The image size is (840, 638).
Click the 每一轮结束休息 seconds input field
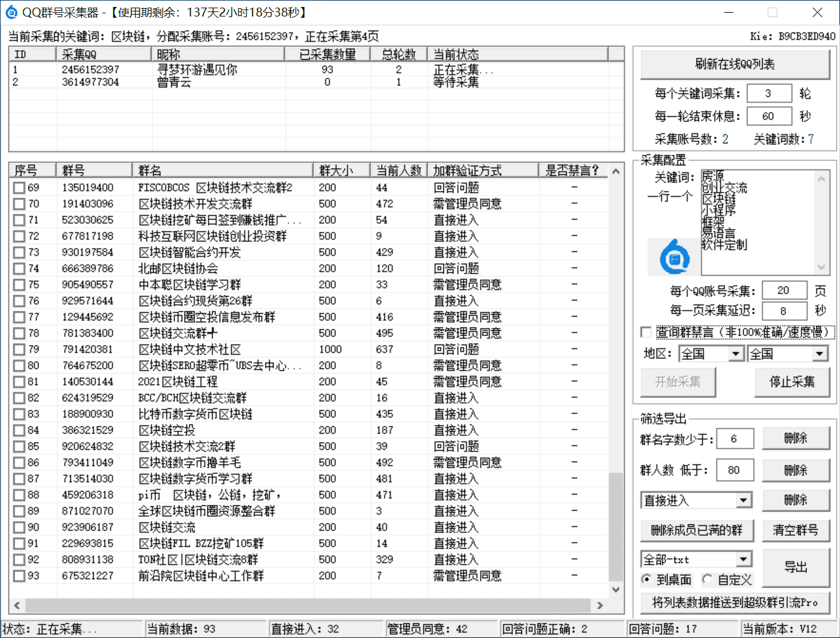coord(769,116)
